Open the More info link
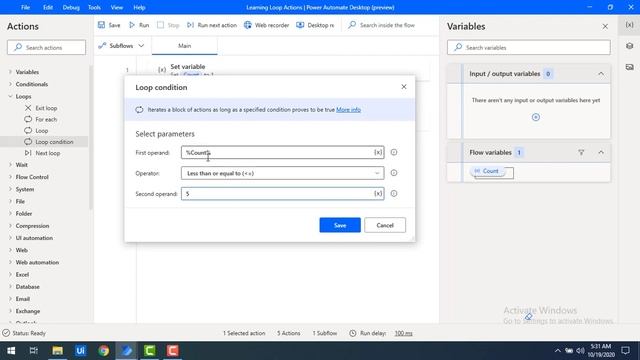Viewport: 640px width, 360px height. click(x=348, y=110)
